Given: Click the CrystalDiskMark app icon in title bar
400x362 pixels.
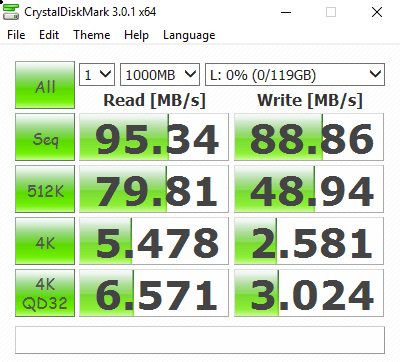Looking at the screenshot, I should [11, 13].
